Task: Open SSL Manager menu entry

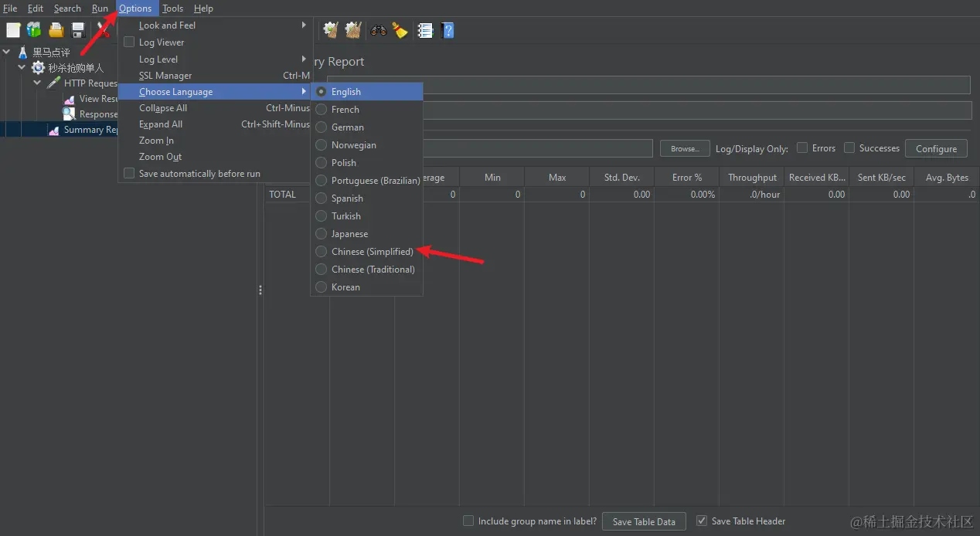Action: [x=215, y=75]
